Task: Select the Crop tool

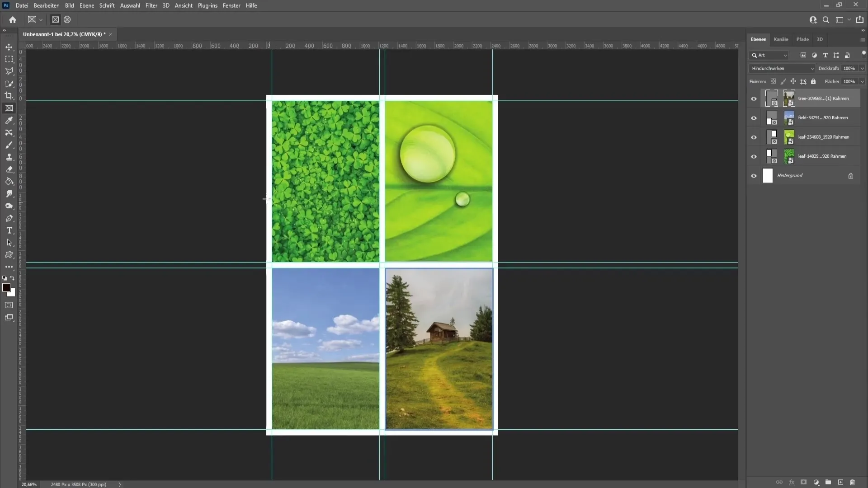Action: [9, 96]
